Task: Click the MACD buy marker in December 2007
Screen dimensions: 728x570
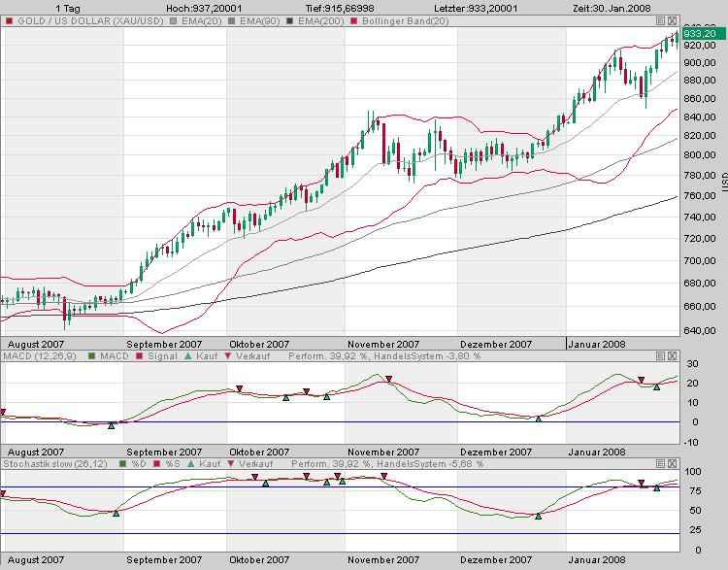Action: (539, 419)
